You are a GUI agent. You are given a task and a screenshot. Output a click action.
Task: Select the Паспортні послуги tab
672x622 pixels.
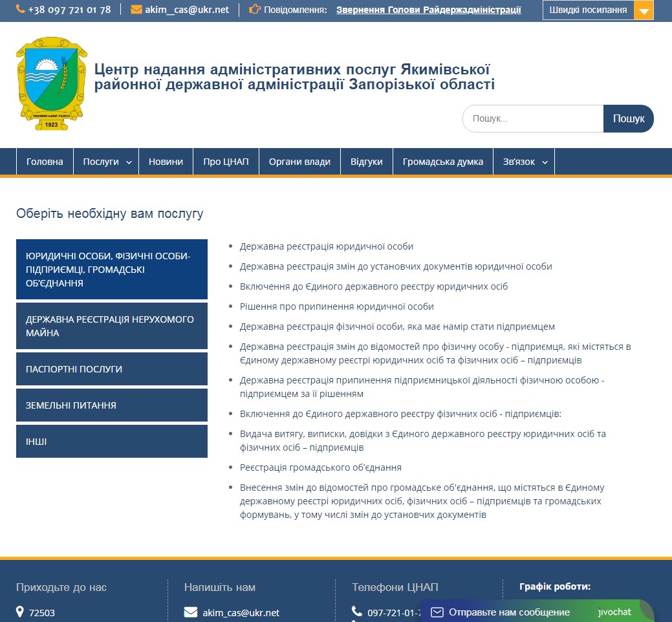[112, 369]
